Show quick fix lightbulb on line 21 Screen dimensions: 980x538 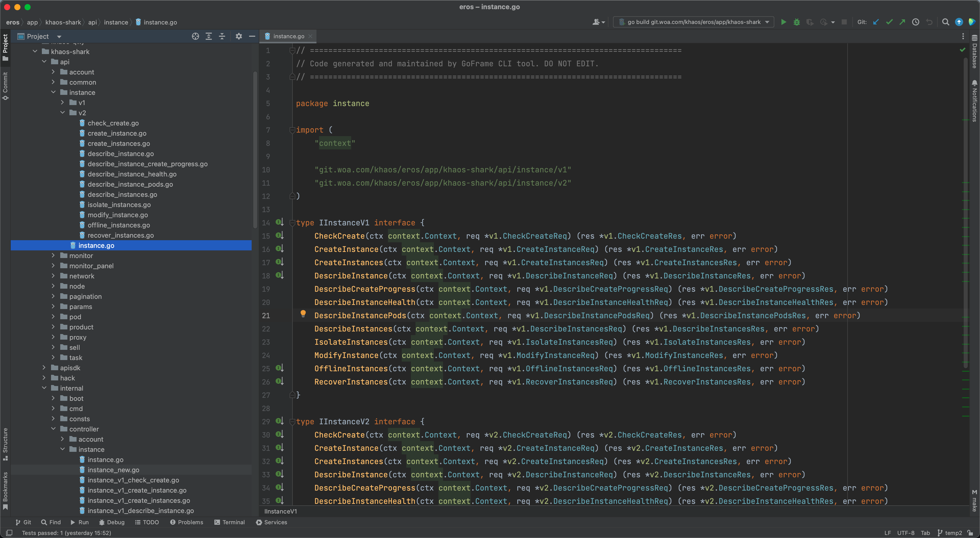coord(303,314)
